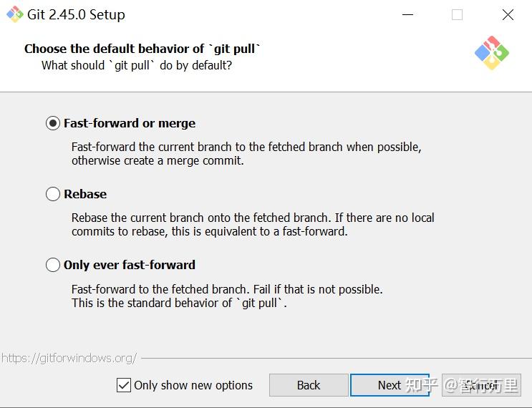
Task: Maximize the Git Setup window
Action: (457, 15)
